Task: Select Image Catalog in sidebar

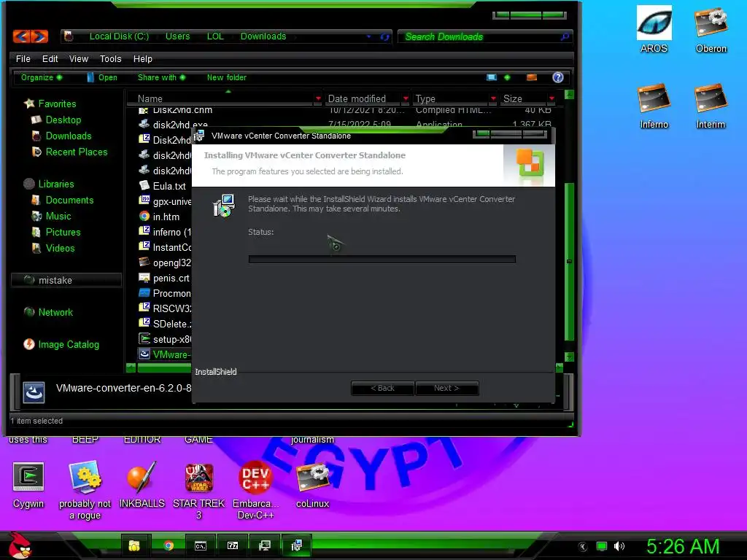Action: [61, 344]
